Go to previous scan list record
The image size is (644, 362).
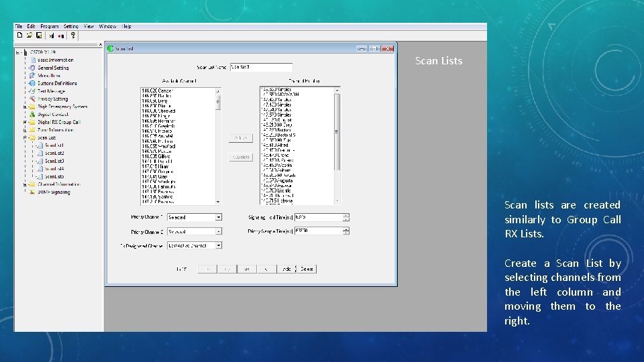click(227, 269)
